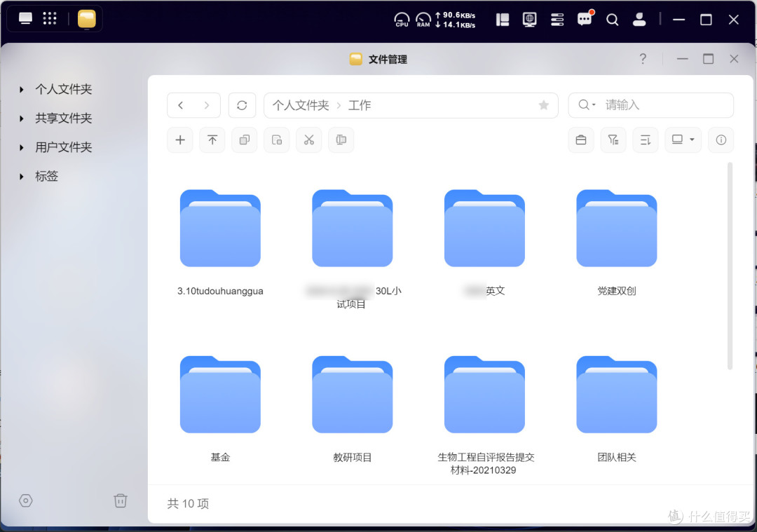Click the global search magnifier

[612, 20]
